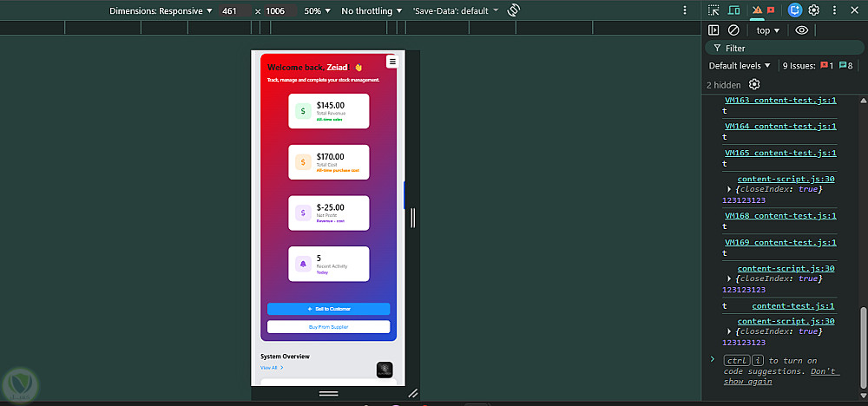Toggle the device toolbar icon
This screenshot has height=406, width=868.
click(x=733, y=10)
